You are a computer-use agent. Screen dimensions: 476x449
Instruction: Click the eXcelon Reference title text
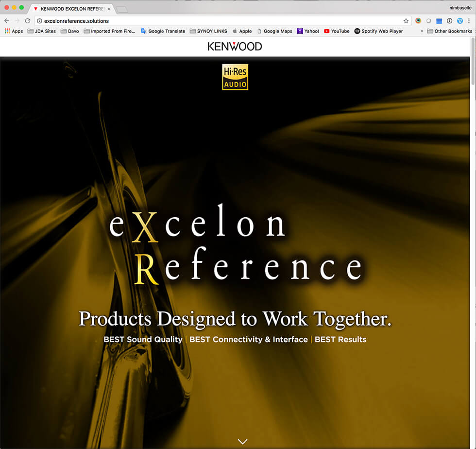[236, 244]
